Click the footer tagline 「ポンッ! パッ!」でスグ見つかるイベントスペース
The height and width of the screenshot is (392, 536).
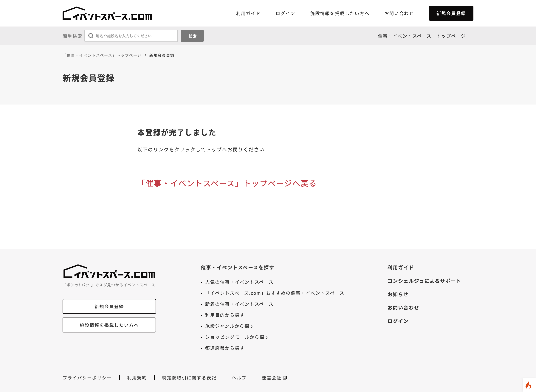109,285
